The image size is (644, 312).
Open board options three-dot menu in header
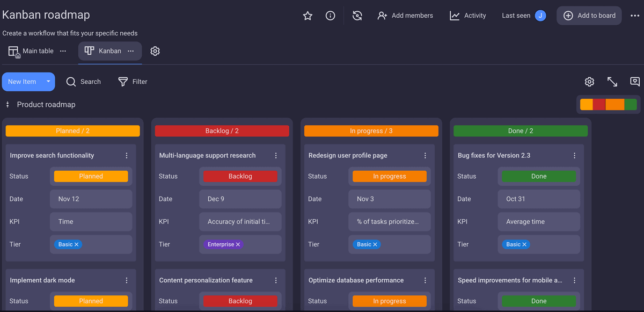coord(635,16)
